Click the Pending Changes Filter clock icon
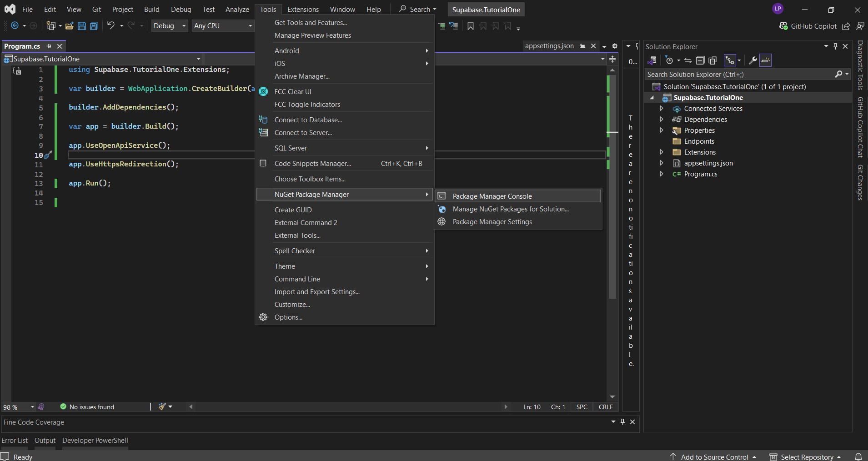Viewport: 868px width, 461px height. click(x=669, y=60)
